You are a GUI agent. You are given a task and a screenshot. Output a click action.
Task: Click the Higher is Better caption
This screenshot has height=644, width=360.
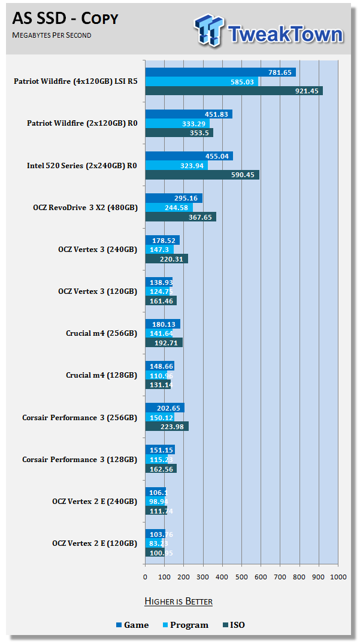[x=179, y=602]
